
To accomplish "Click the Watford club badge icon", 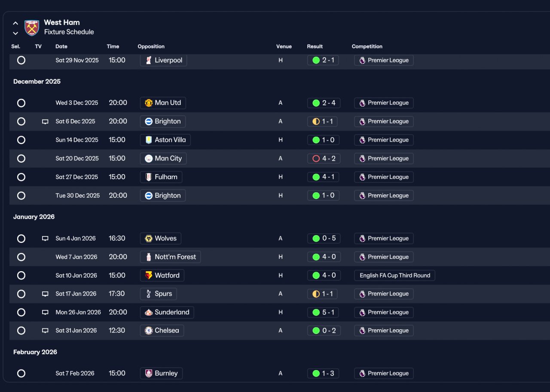I will coord(149,276).
